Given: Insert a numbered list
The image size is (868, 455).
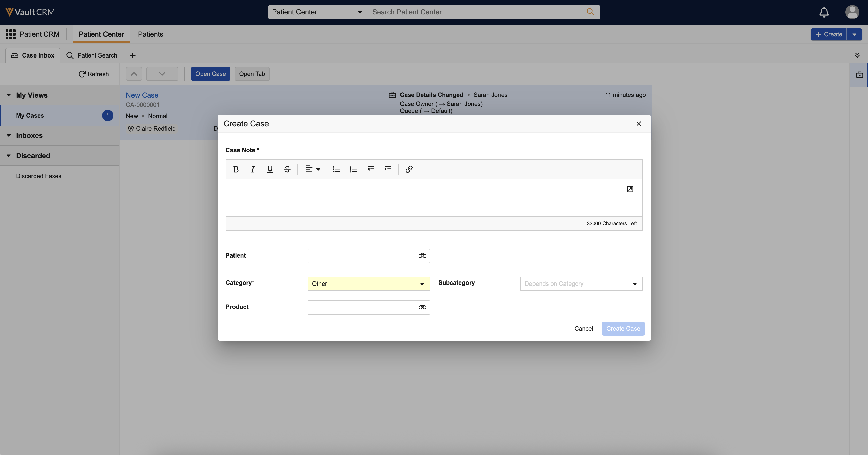Looking at the screenshot, I should (353, 169).
